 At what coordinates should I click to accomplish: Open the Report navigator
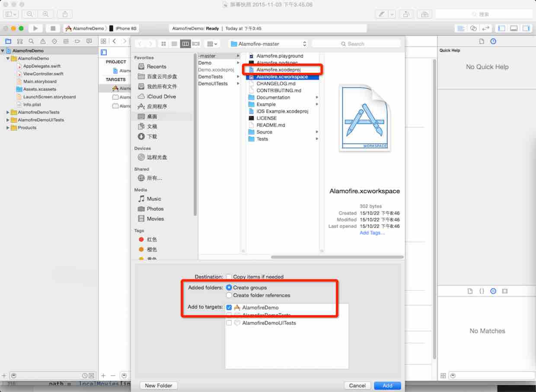89,41
